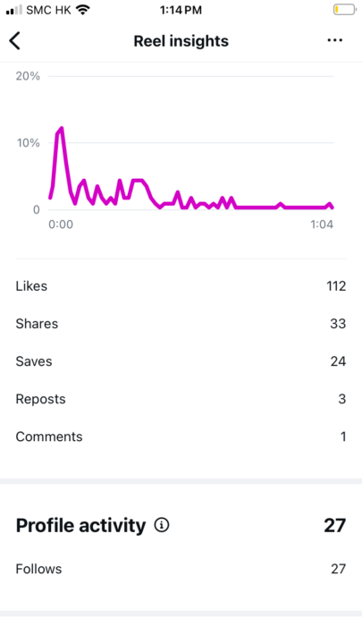Tap the SMC HK carrier label

click(x=48, y=10)
